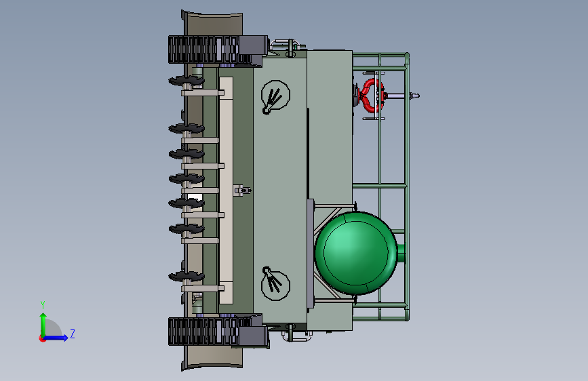Pick the upper circular emblem on the hopper
The image size is (588, 381).
point(275,96)
